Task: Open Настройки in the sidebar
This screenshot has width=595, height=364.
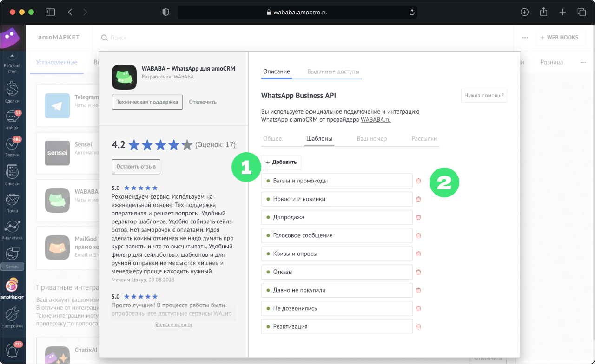Action: [x=12, y=317]
